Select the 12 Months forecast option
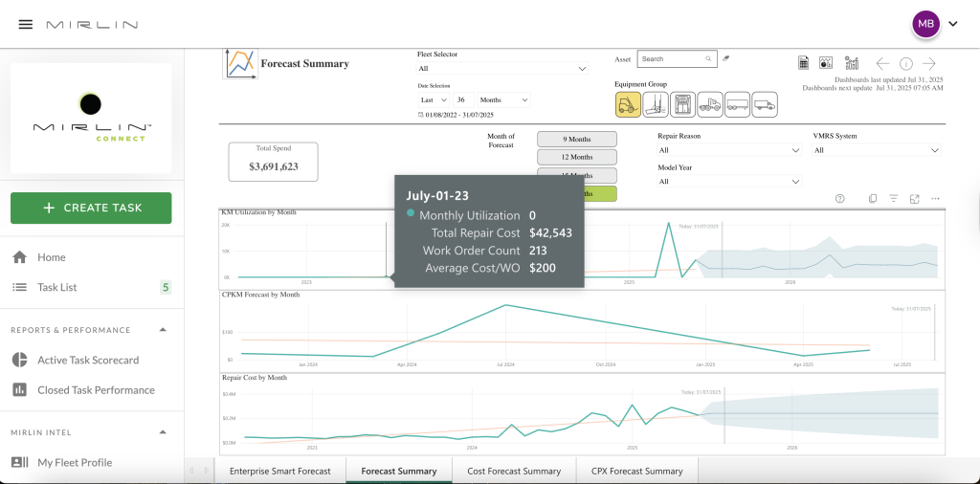Screen dimensions: 980x484 click(577, 158)
